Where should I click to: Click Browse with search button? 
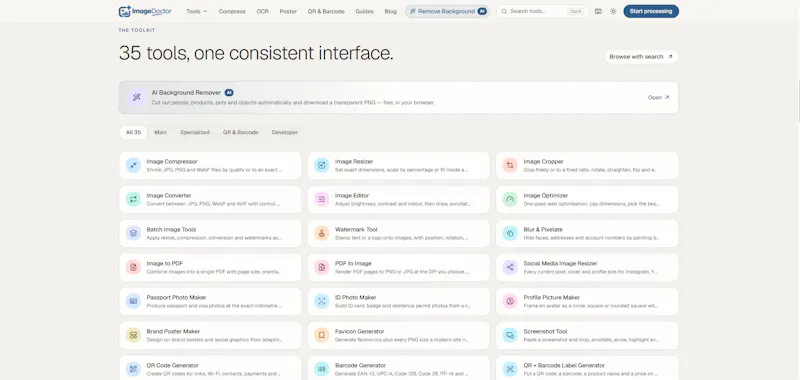[641, 57]
